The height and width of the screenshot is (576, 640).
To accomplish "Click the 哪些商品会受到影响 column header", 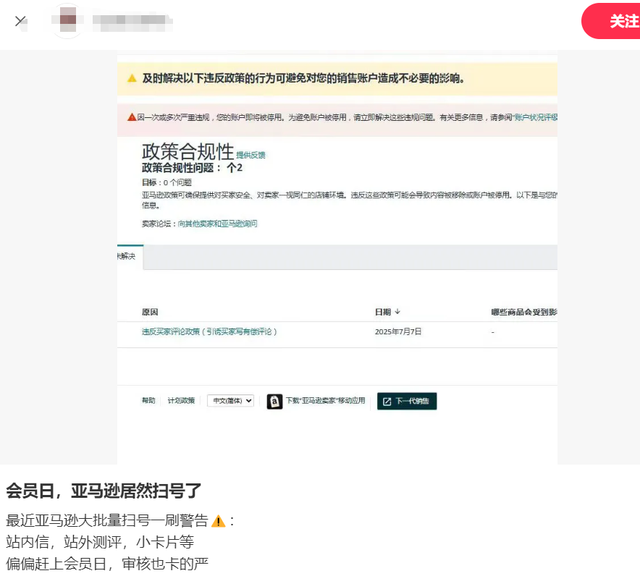I will tap(524, 312).
